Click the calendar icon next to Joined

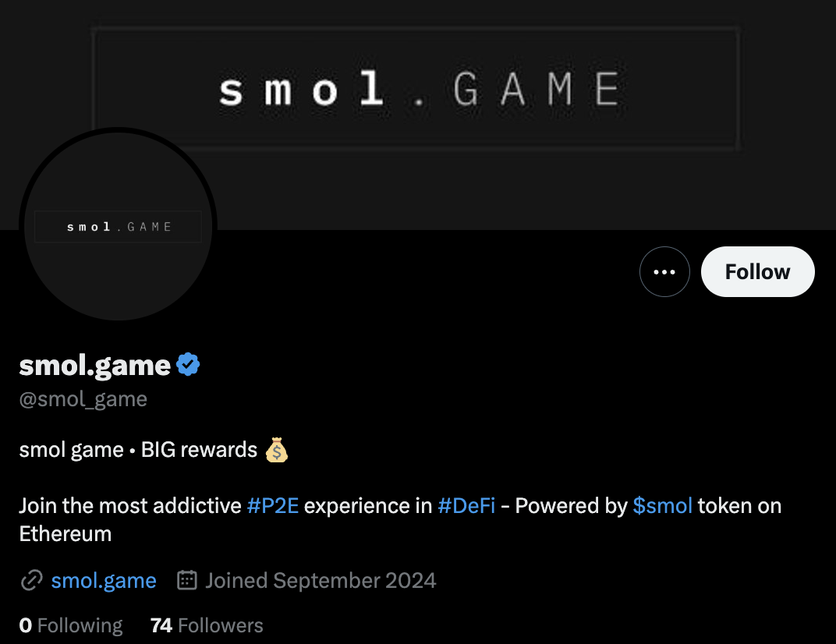(187, 580)
